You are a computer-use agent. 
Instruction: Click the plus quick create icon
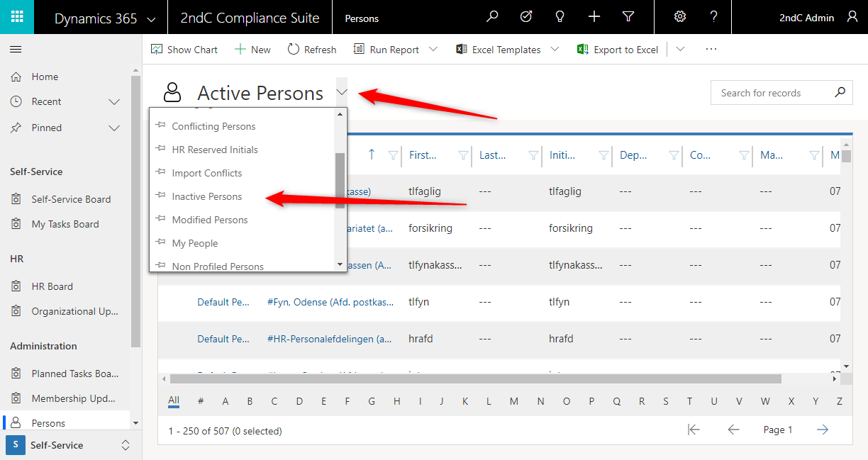[594, 17]
